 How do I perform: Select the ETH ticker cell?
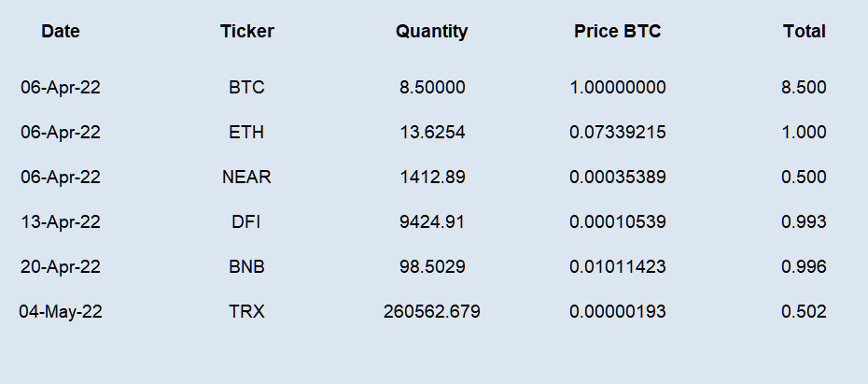247,132
